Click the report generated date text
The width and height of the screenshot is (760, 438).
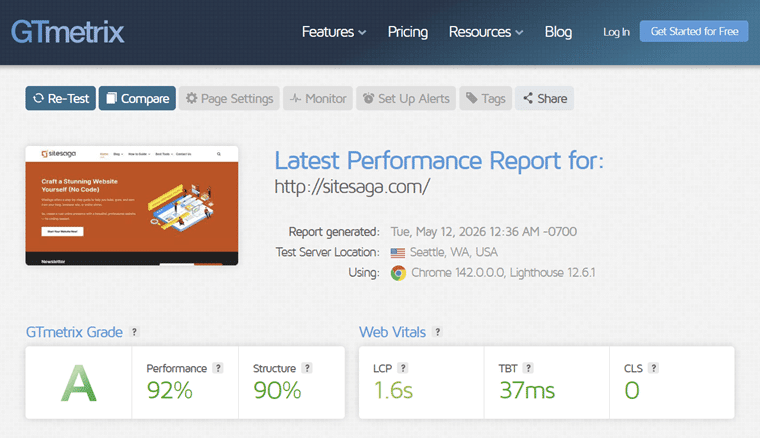(x=484, y=232)
